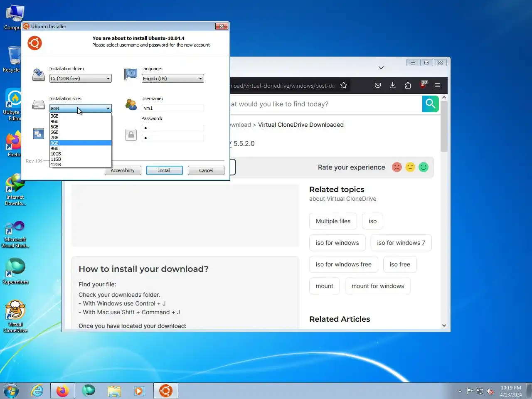532x399 pixels.
Task: Open the mount for windows tag
Action: 378,286
